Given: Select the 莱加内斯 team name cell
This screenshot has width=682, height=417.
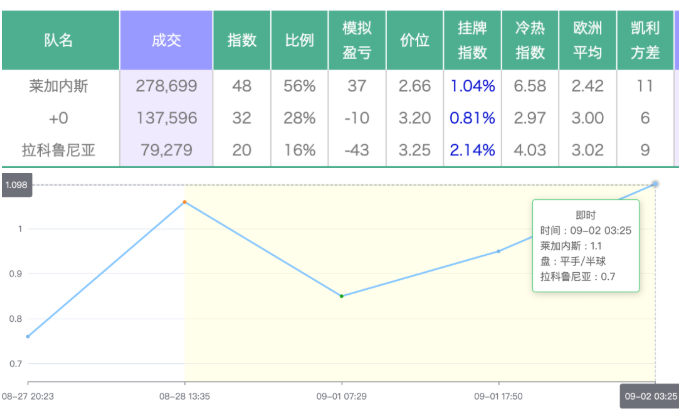Looking at the screenshot, I should (59, 86).
